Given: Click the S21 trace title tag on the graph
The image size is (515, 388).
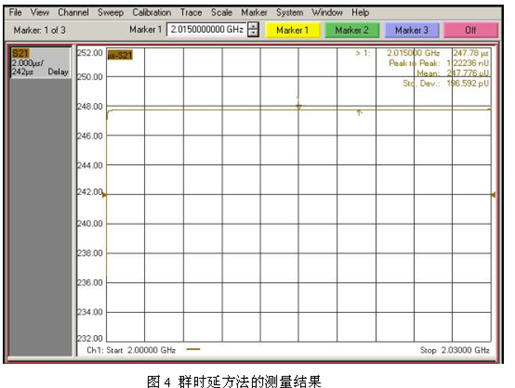Looking at the screenshot, I should tap(120, 55).
